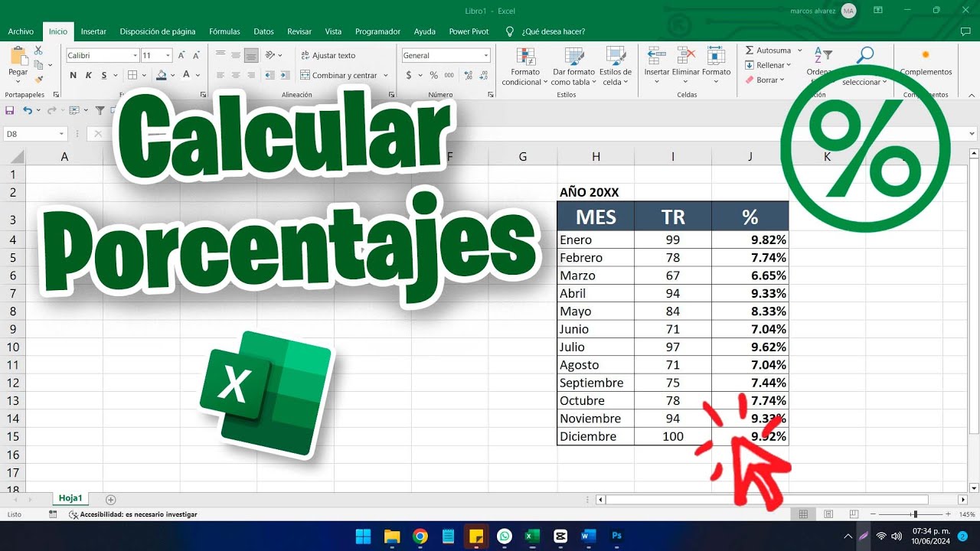This screenshot has width=980, height=551.
Task: Open Photoshop from the taskbar
Action: tap(616, 536)
